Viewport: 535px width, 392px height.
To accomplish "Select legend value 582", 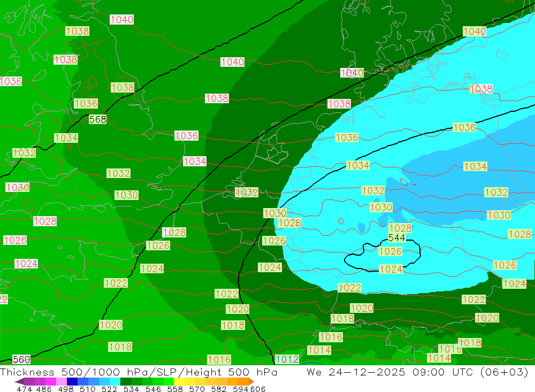I will tap(218, 389).
